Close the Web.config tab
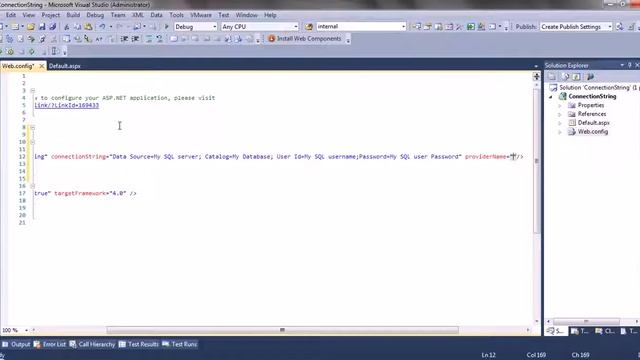 coord(42,66)
